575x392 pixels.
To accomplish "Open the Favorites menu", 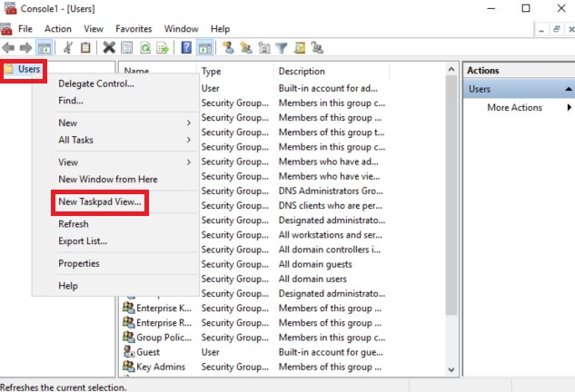I will coord(134,29).
